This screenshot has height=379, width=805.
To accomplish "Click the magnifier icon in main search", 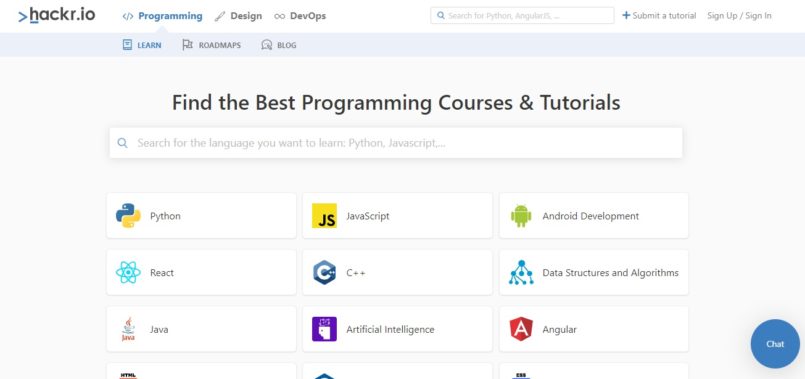I will (122, 143).
